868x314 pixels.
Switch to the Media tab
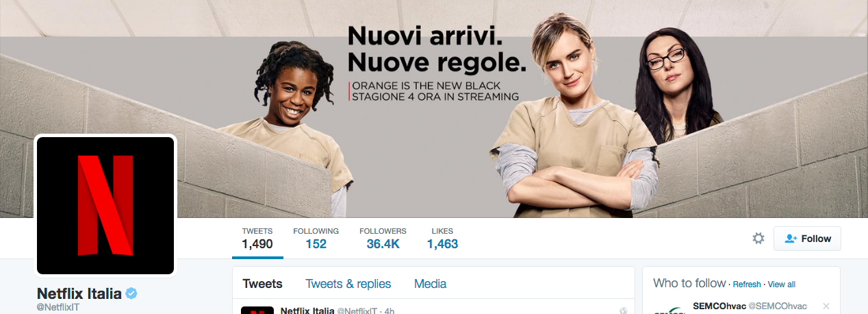pyautogui.click(x=430, y=284)
